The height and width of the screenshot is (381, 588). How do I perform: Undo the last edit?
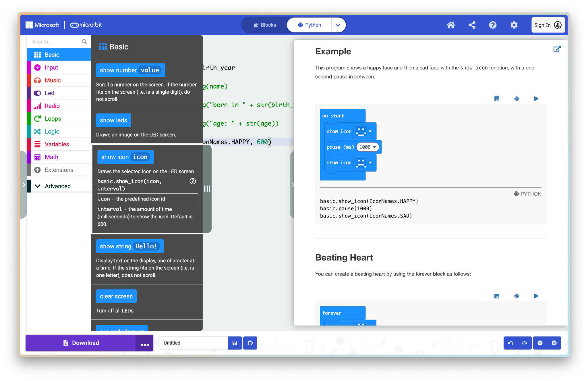(x=510, y=343)
